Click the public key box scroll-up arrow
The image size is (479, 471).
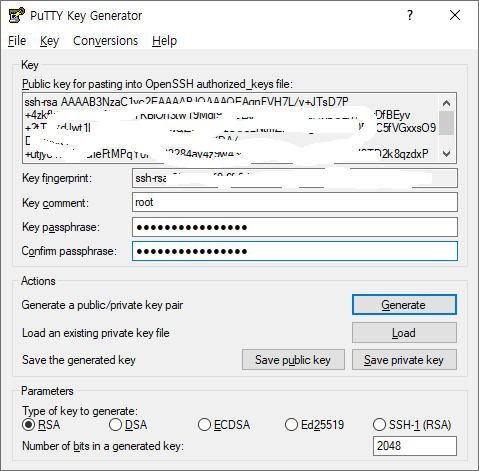pos(447,103)
